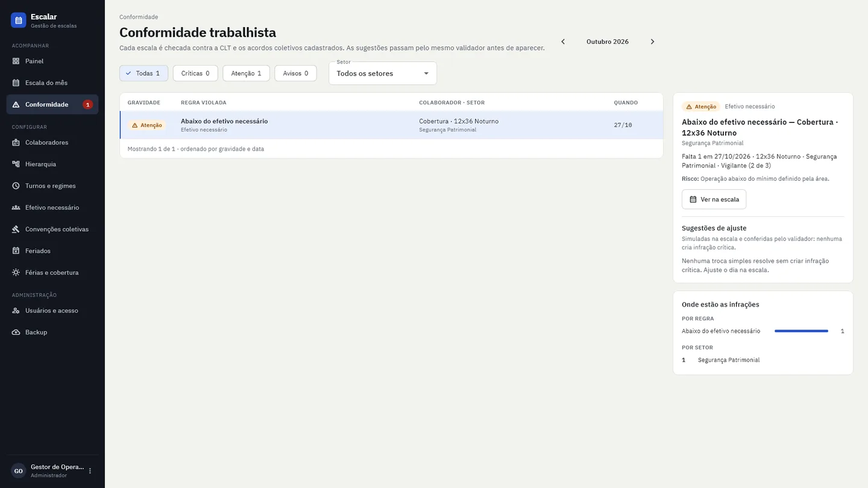The width and height of the screenshot is (868, 488).
Task: Click the warning icon beside Conformidade
Action: coord(16,104)
